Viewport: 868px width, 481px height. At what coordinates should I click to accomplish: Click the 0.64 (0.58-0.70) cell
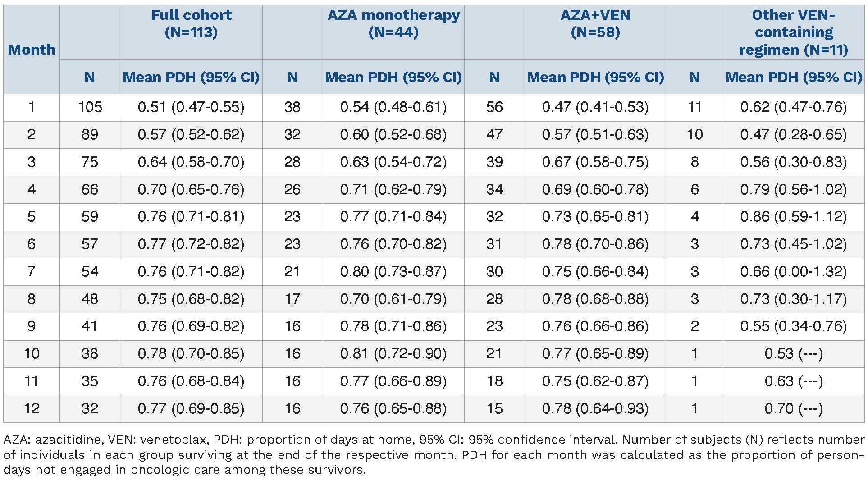pyautogui.click(x=191, y=162)
